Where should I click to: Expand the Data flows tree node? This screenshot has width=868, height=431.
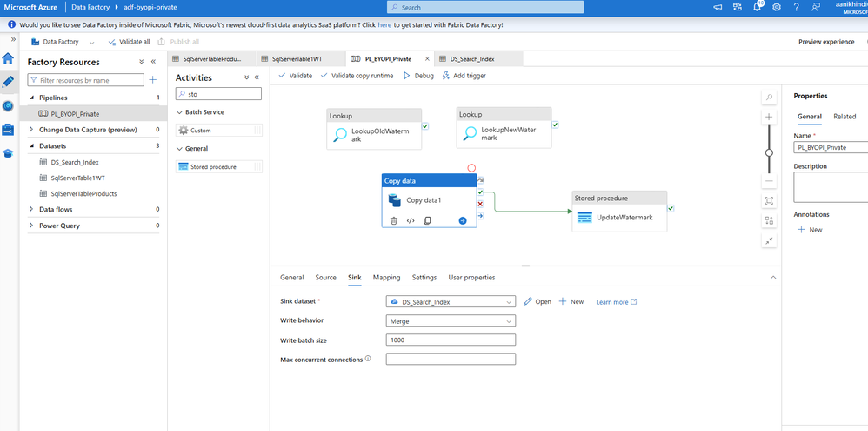pos(32,209)
